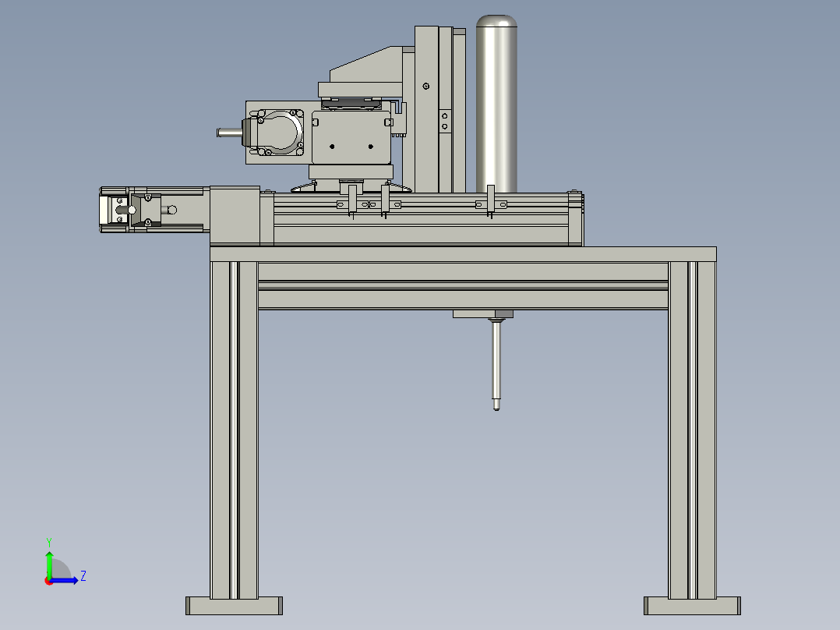Select the hanging vertical pin below the beam
840x630 pixels.
pos(496,365)
